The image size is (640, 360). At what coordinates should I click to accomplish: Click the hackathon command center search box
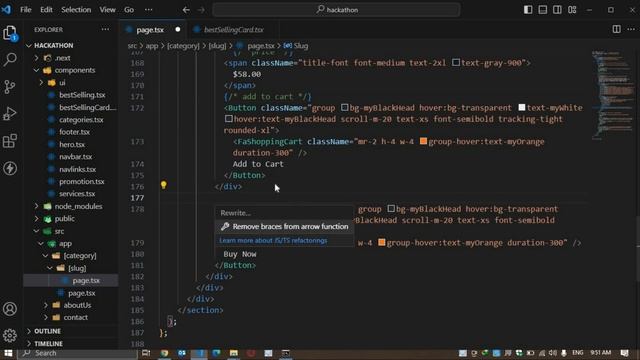point(336,9)
